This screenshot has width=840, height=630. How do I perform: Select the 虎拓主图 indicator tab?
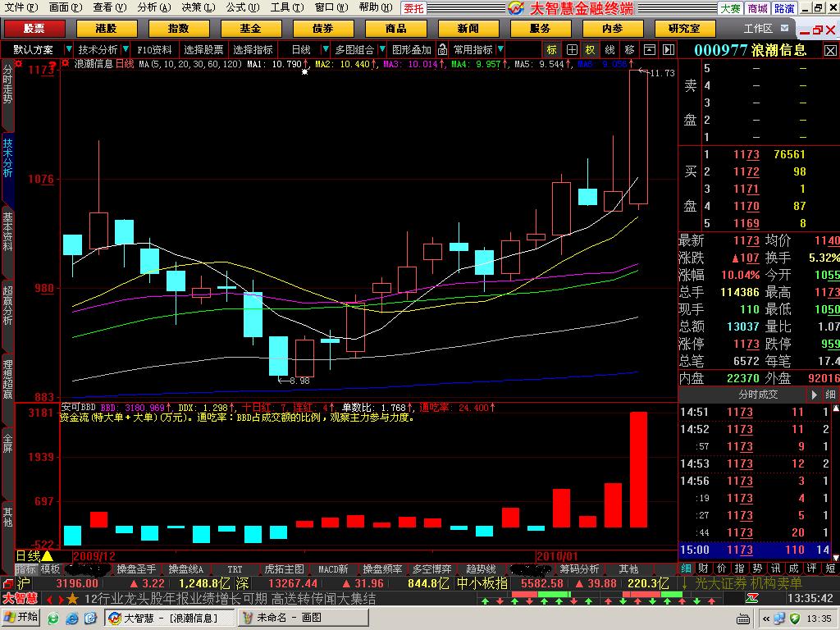[x=284, y=569]
